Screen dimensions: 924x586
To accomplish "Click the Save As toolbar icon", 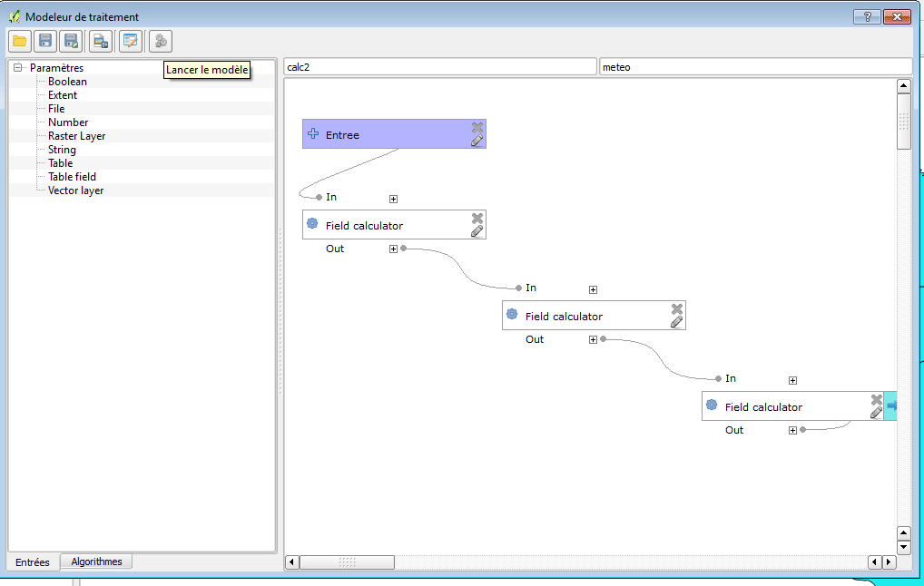I will [x=71, y=41].
